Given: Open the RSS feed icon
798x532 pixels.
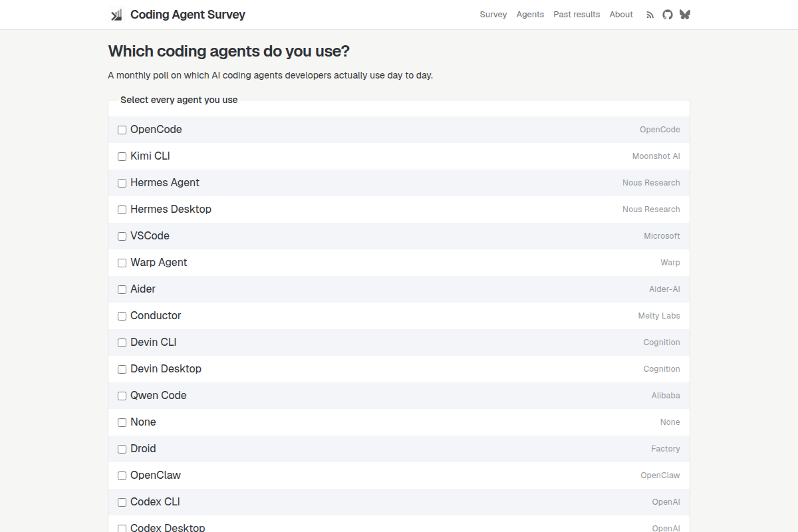Looking at the screenshot, I should click(x=650, y=15).
